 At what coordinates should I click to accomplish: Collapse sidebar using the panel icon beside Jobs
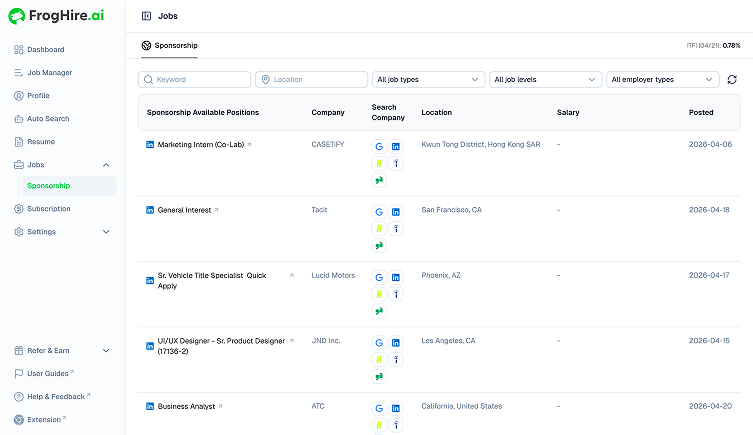pos(146,16)
